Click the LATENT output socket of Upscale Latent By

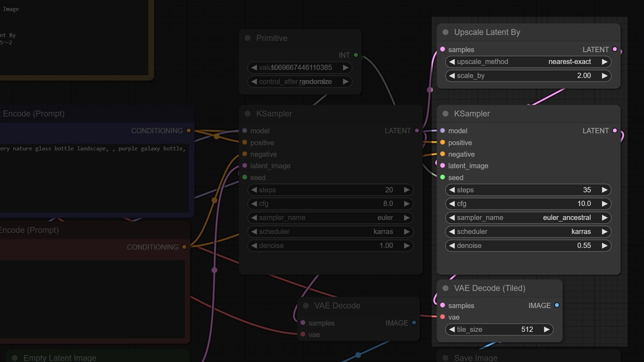tap(615, 49)
